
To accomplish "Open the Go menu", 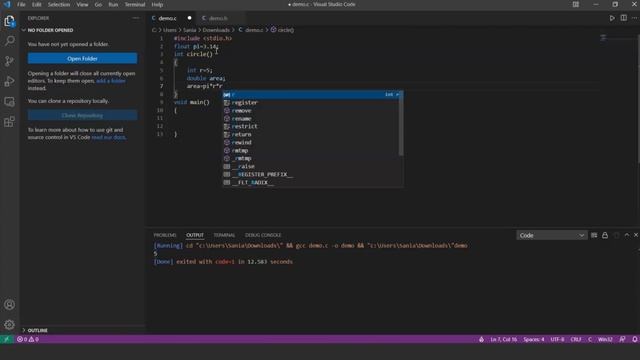I will coord(98,4).
